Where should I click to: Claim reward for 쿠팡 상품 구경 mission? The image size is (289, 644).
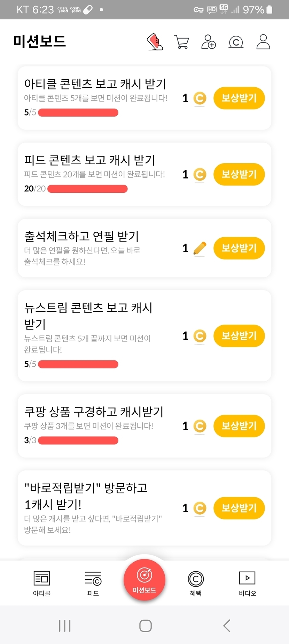(x=239, y=426)
